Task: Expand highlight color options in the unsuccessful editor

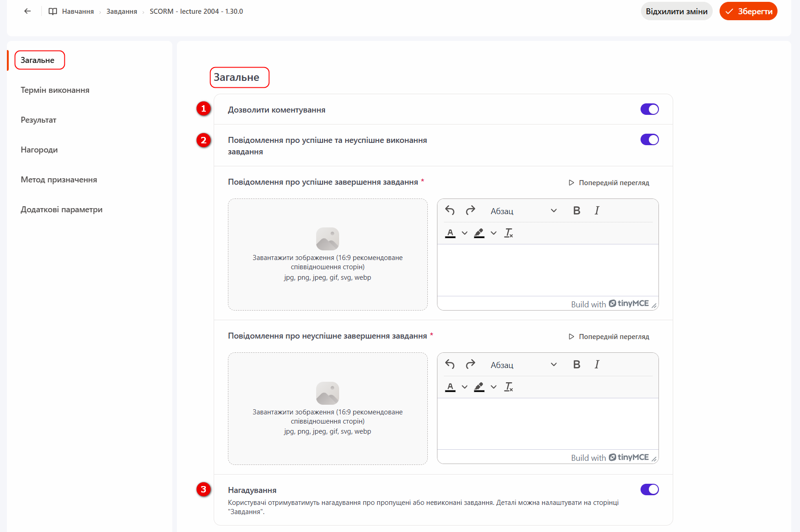Action: pos(494,387)
